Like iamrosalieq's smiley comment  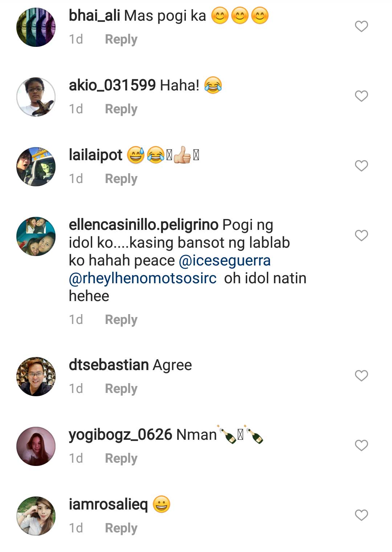click(x=361, y=515)
